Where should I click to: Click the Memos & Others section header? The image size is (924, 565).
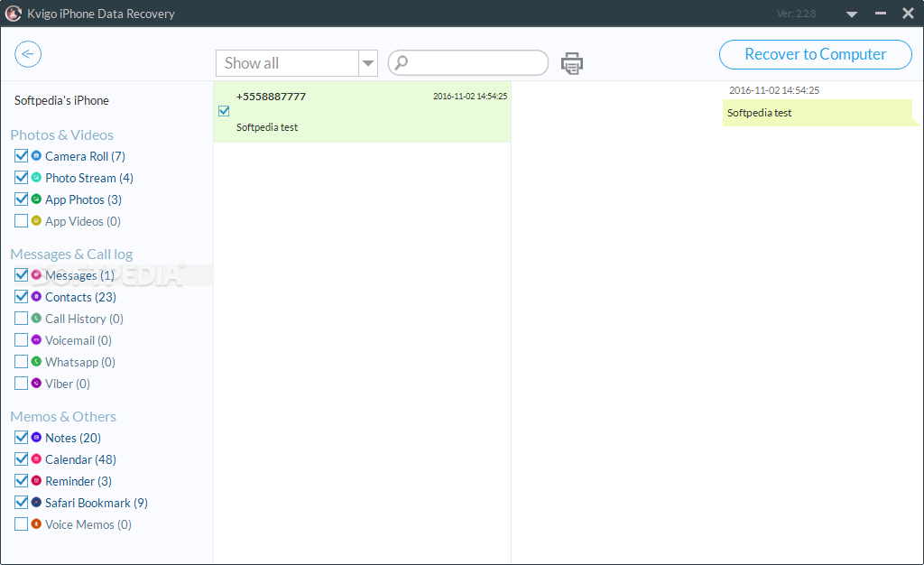(x=63, y=417)
